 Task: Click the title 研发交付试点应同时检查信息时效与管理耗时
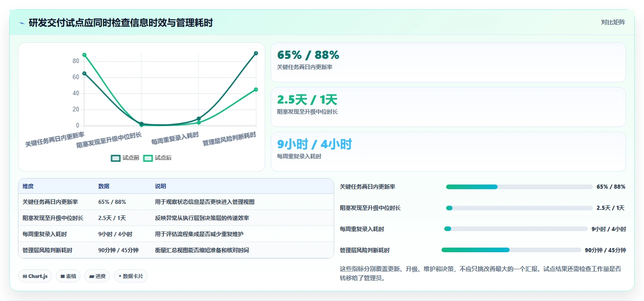(121, 23)
